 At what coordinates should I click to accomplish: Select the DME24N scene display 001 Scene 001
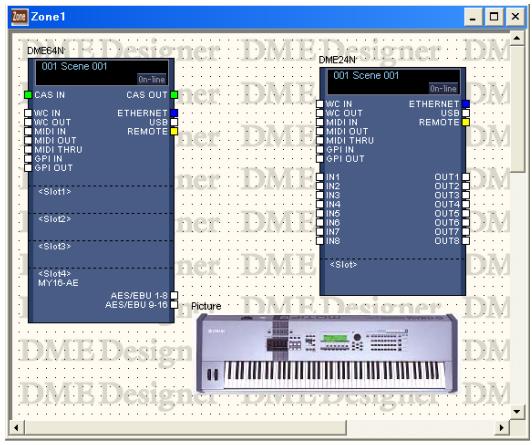[394, 82]
